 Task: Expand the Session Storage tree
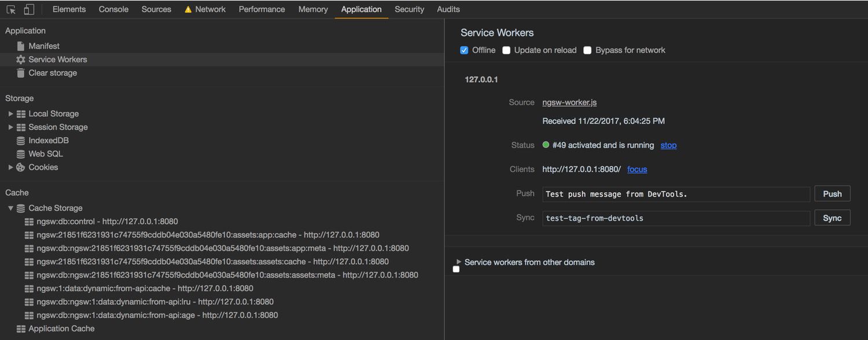pos(10,127)
